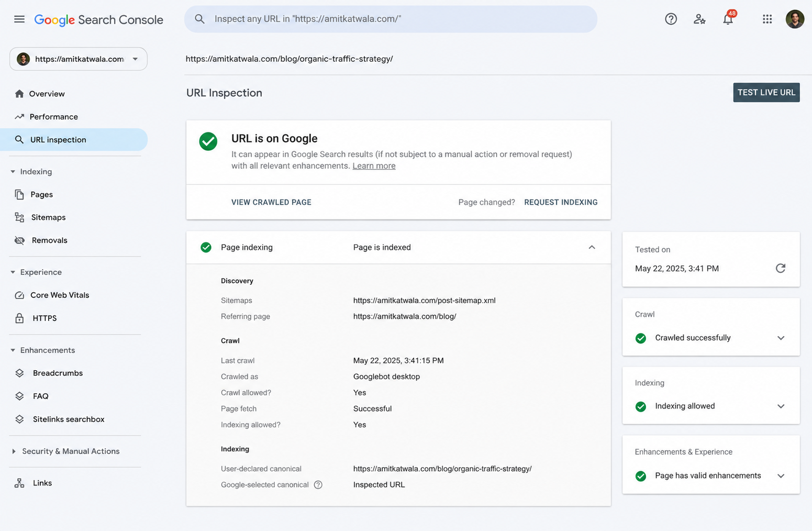The image size is (812, 531).
Task: Click the Overview home icon
Action: [x=19, y=94]
